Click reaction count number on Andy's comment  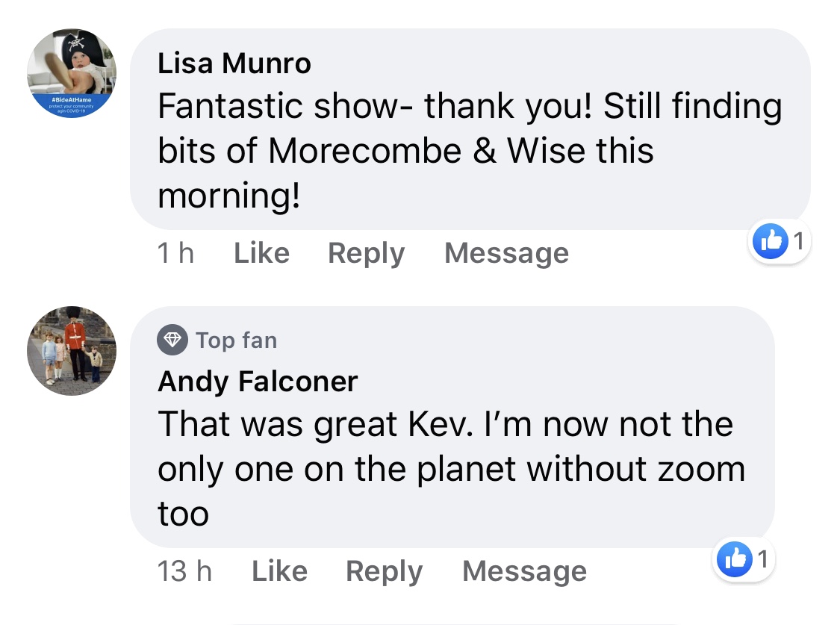click(762, 559)
